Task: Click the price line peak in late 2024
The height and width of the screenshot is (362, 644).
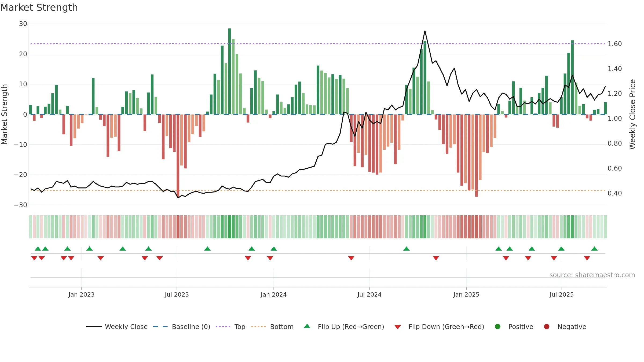Action: 425,31
